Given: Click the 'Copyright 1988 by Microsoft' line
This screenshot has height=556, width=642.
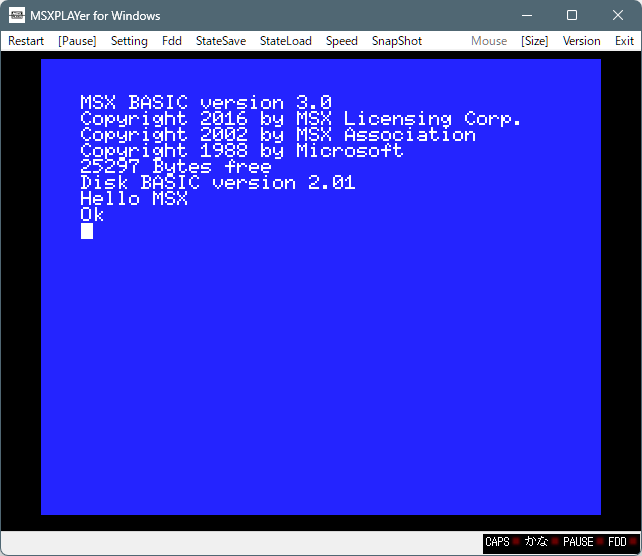Looking at the screenshot, I should pyautogui.click(x=242, y=151).
